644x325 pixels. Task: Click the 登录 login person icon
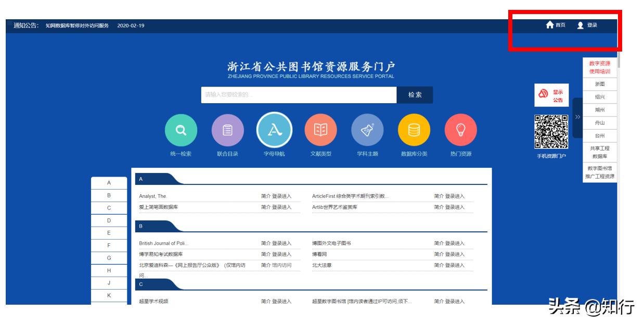coord(581,24)
